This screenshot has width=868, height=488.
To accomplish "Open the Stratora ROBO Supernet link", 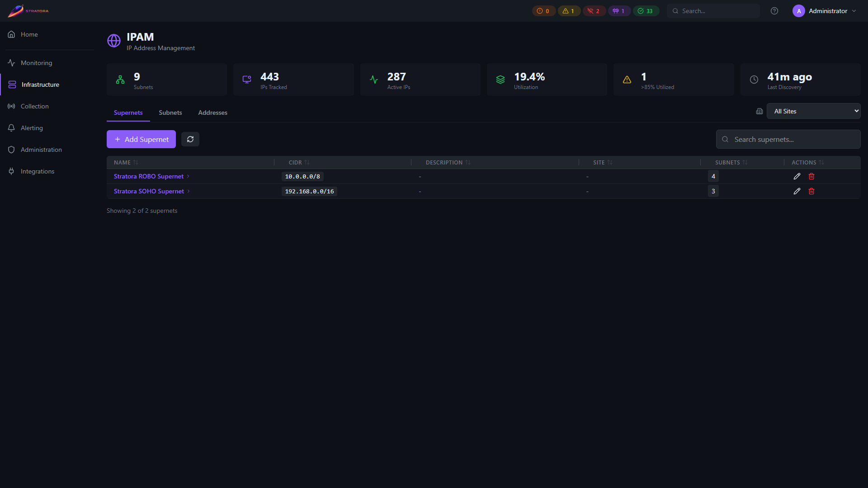I will tap(149, 176).
